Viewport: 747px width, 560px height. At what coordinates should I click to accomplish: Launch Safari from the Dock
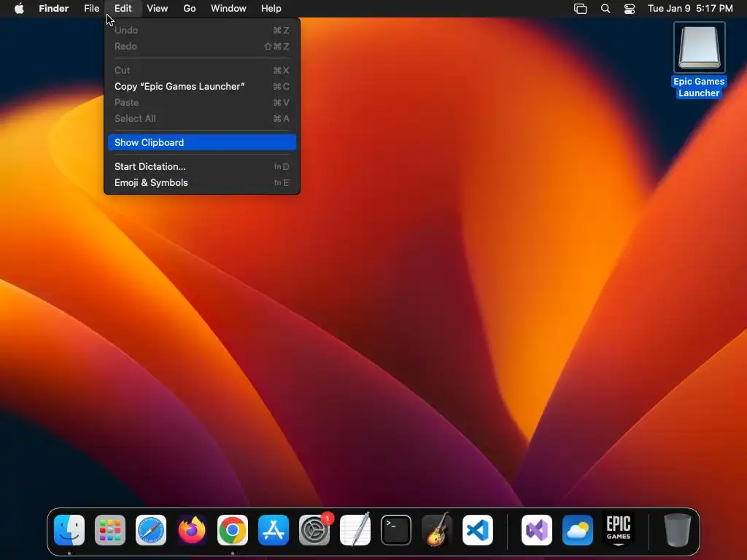click(151, 530)
